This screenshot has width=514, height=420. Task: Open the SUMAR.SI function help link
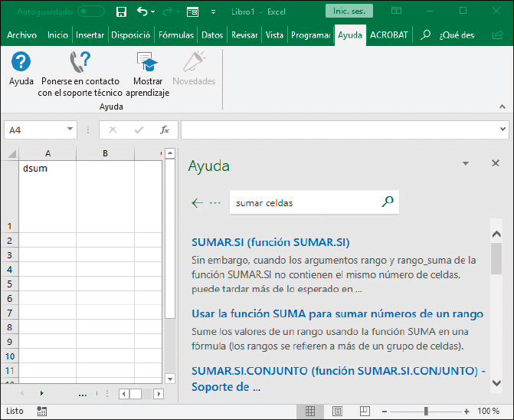click(270, 242)
